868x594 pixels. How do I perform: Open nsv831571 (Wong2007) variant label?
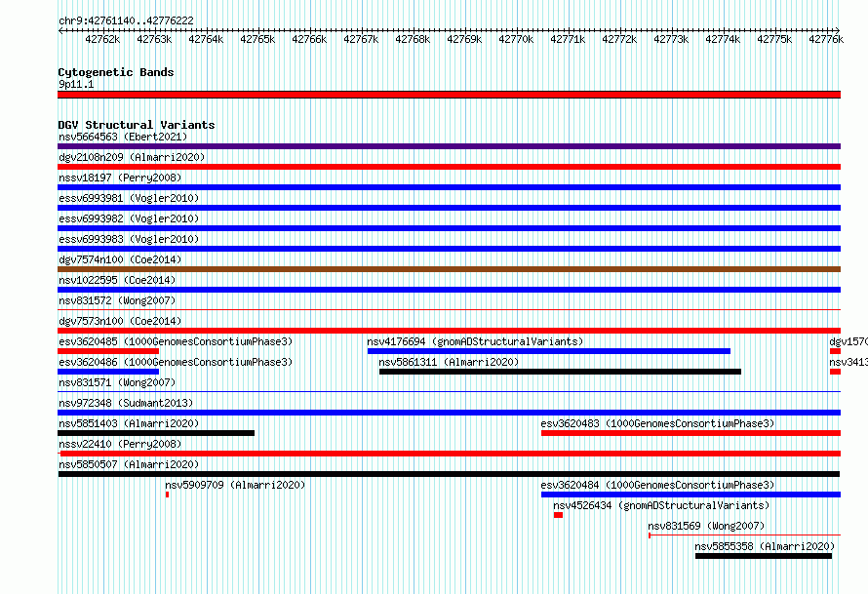click(117, 382)
